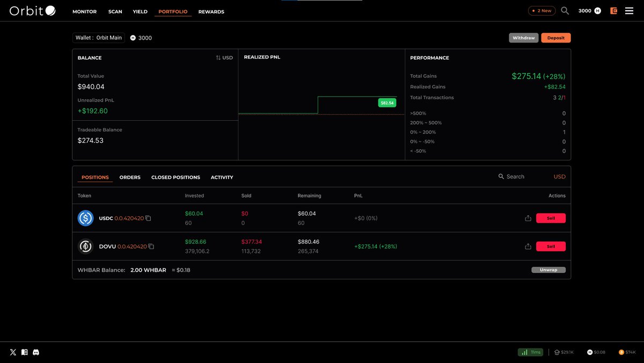The width and height of the screenshot is (644, 363).
Task: Click the Bitcoin $74K price icon
Action: click(x=621, y=352)
